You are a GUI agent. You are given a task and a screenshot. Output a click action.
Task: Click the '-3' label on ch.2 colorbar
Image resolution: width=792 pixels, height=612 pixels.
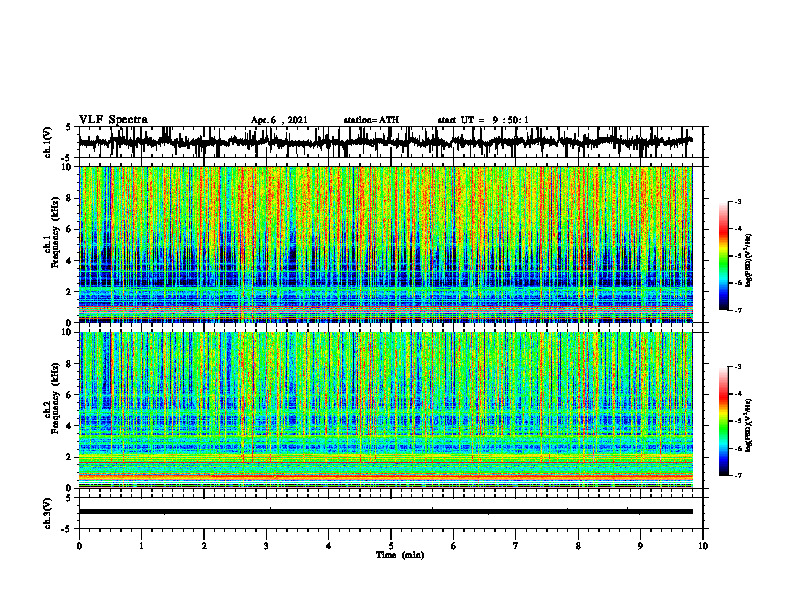pyautogui.click(x=738, y=367)
